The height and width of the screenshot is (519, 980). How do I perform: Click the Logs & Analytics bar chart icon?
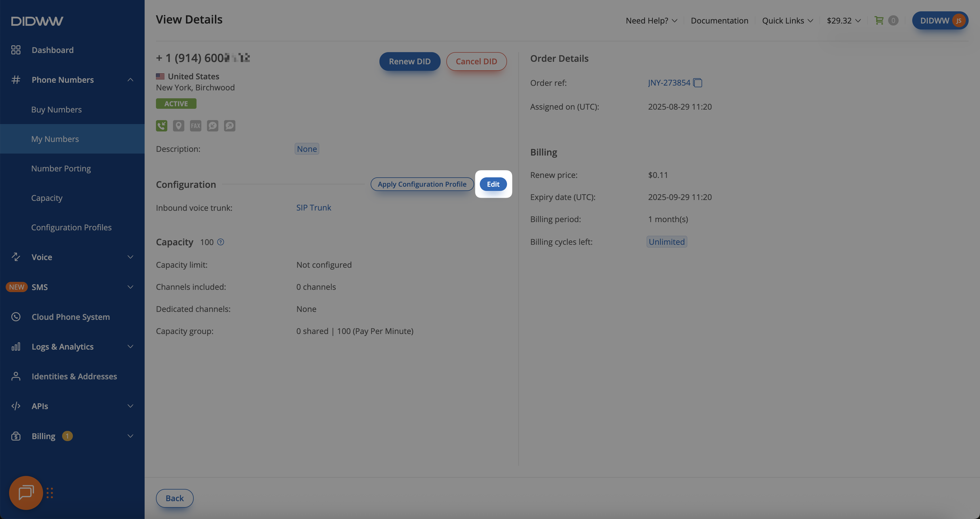[x=16, y=346]
